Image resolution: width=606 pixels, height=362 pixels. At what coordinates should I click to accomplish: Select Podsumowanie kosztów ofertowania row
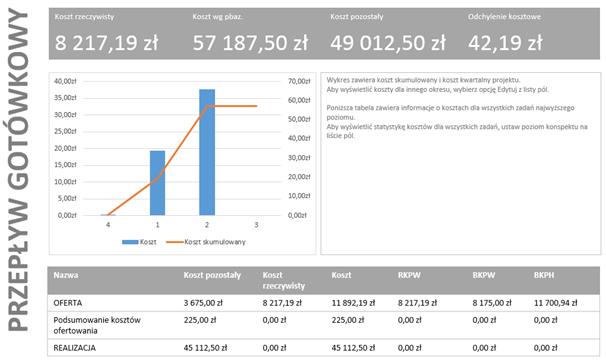pos(323,325)
